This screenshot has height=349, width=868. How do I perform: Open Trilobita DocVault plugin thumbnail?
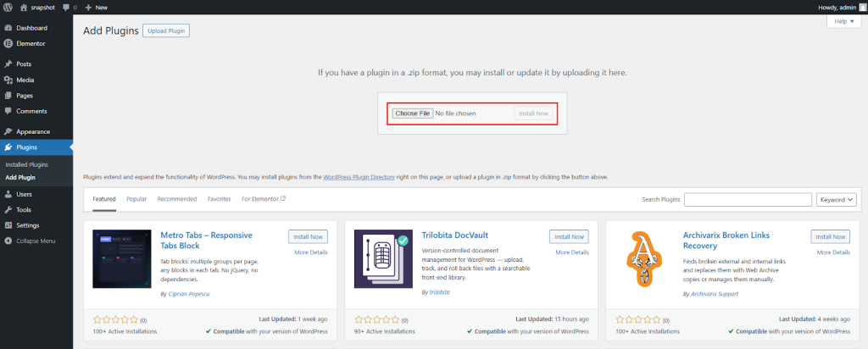(x=383, y=259)
